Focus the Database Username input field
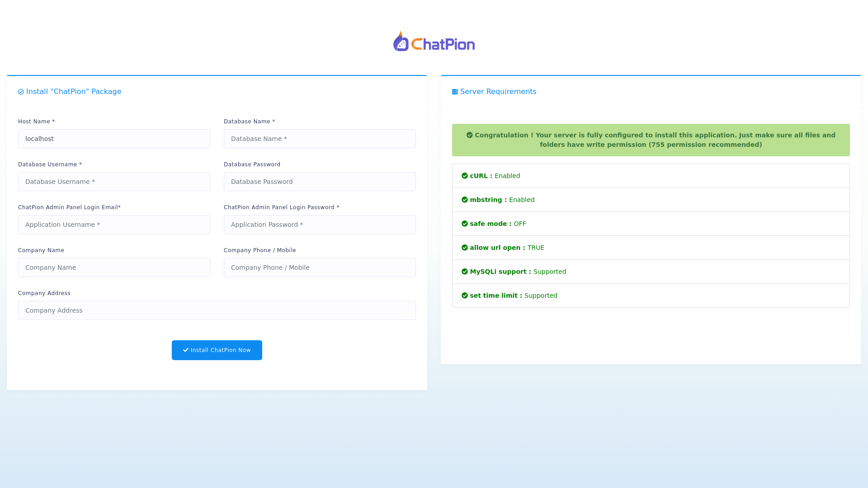Screen dimensions: 868x488 point(114,182)
